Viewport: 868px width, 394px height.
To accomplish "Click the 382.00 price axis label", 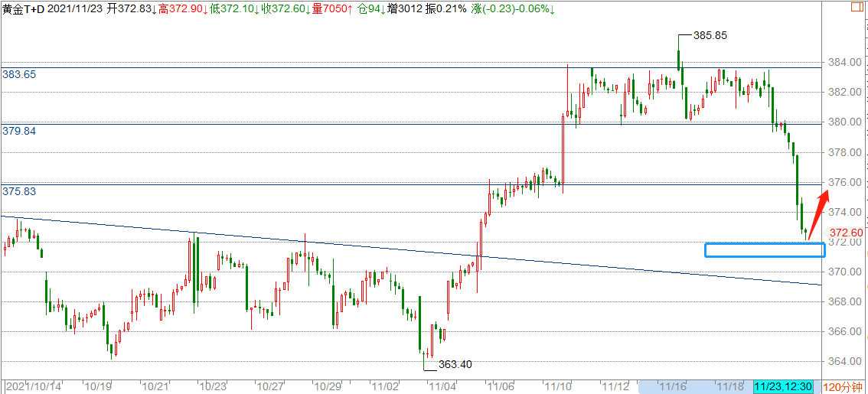I will (845, 92).
